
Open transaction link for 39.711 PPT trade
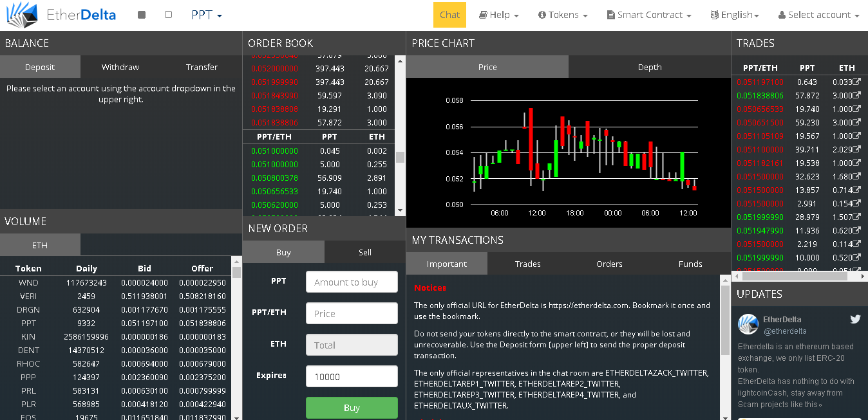click(x=856, y=149)
